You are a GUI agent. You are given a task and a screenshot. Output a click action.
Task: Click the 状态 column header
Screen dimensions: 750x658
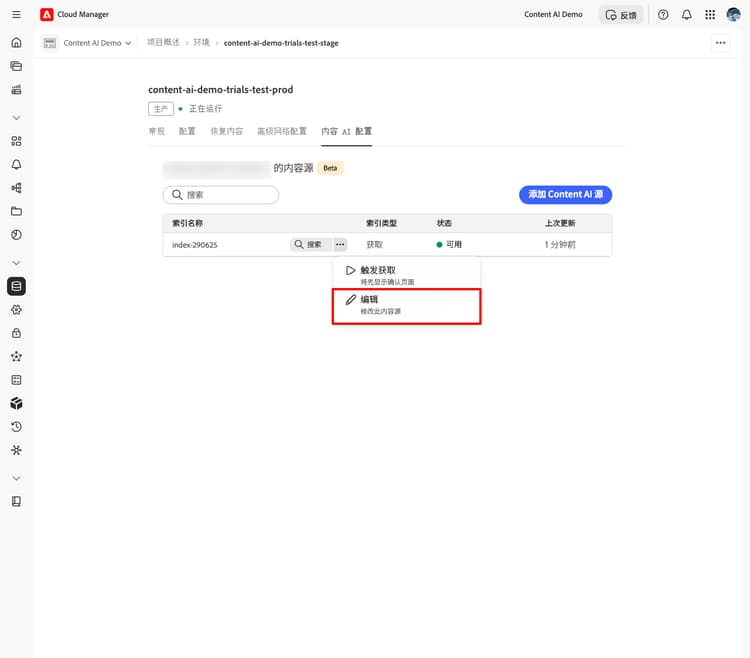tap(444, 223)
